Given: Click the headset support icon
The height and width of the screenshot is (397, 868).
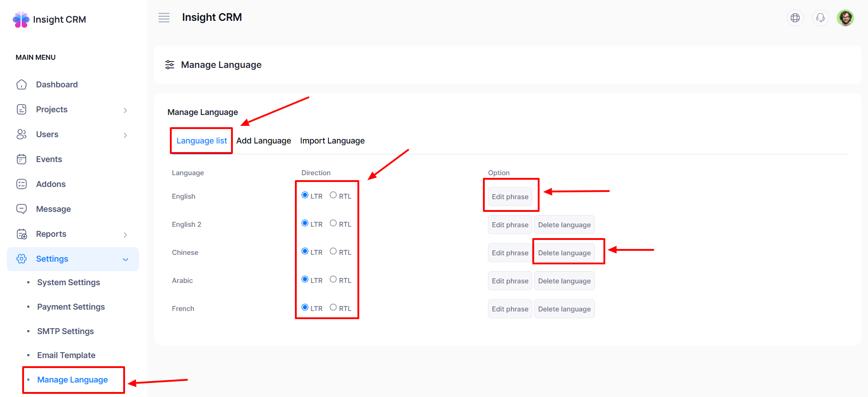Looking at the screenshot, I should point(820,18).
